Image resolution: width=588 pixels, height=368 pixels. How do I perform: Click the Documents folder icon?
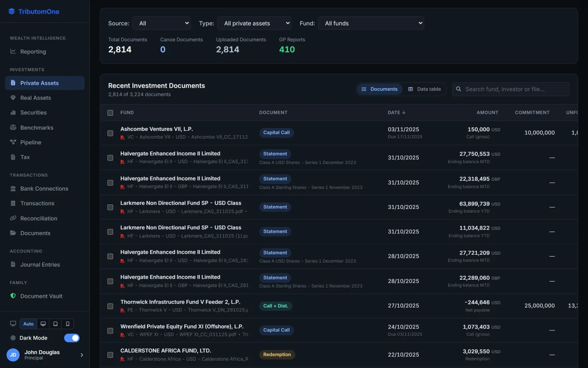13,233
